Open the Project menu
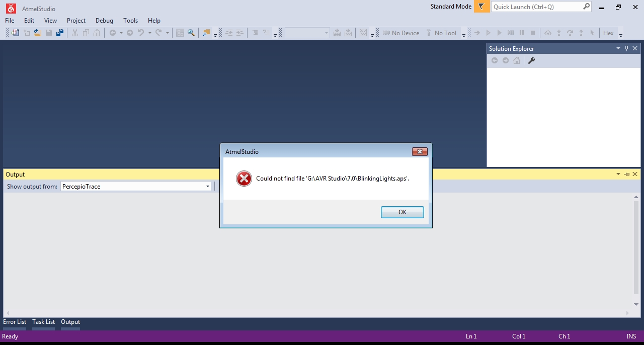 pyautogui.click(x=76, y=21)
